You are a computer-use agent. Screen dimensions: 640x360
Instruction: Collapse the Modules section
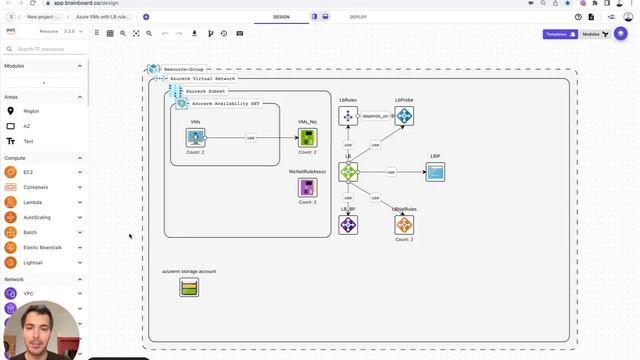[80, 66]
